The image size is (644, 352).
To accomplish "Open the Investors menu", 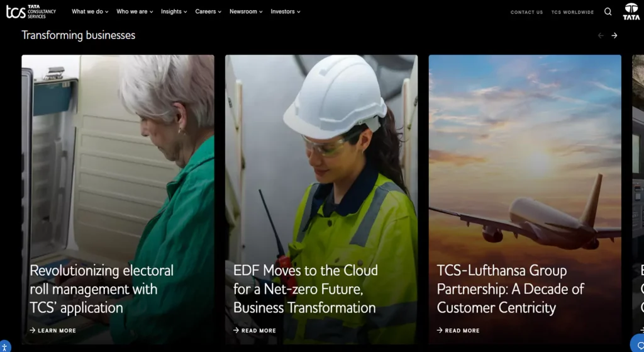I will tap(286, 11).
